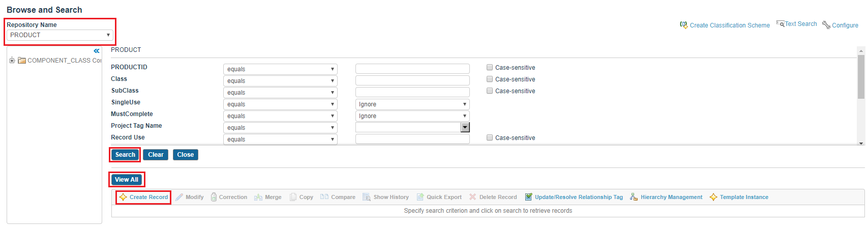Click the Create Classification Scheme icon
This screenshot has width=868, height=226.
pyautogui.click(x=684, y=25)
